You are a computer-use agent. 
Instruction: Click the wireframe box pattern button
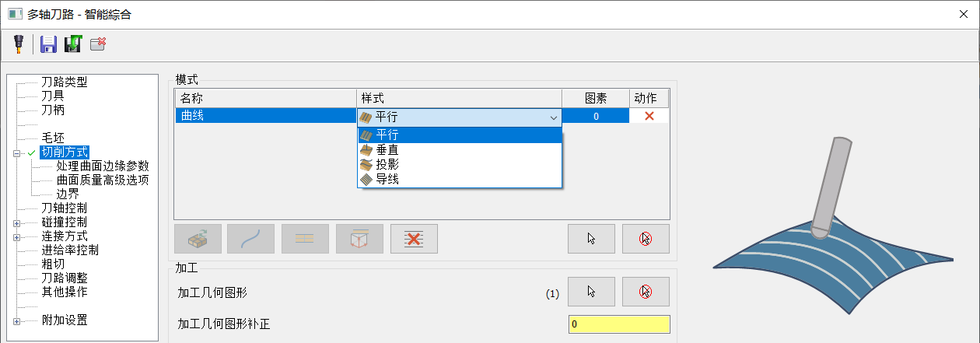[359, 239]
